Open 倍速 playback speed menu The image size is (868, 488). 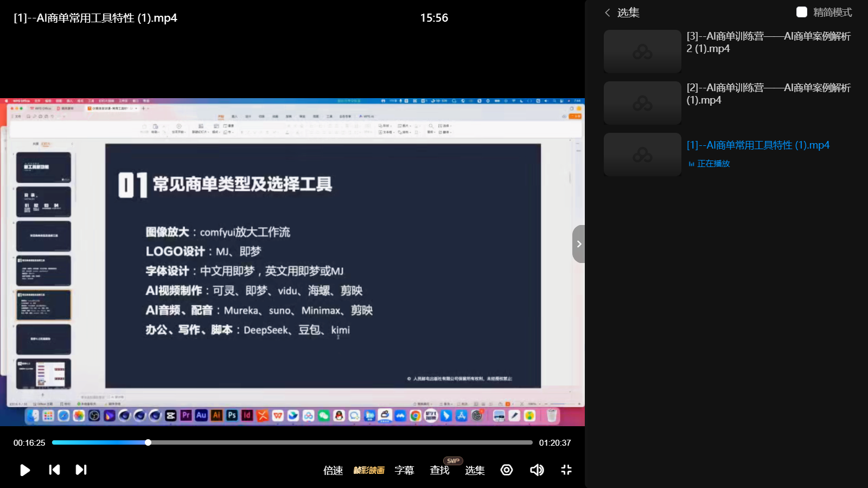click(333, 470)
